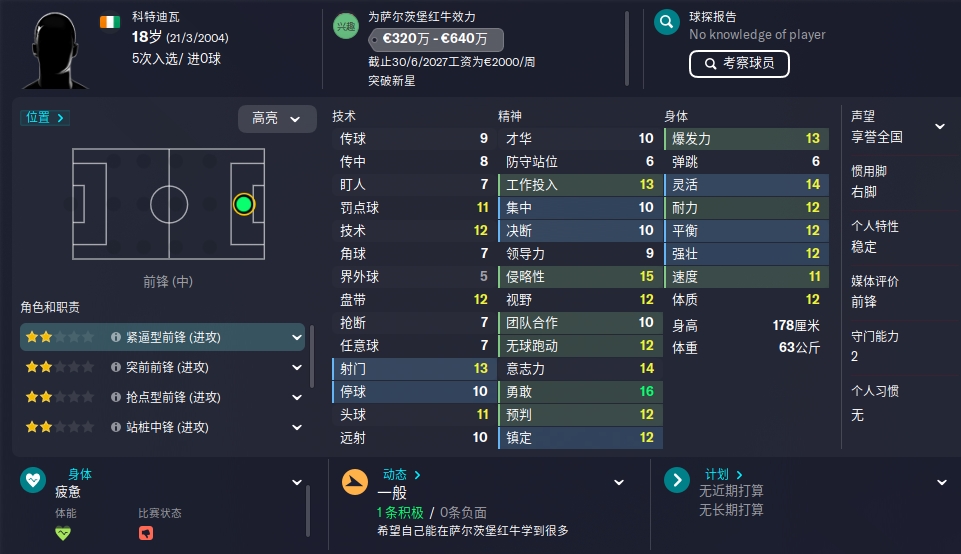Click the scouting report magnifier icon
Image resolution: width=961 pixels, height=554 pixels.
(x=666, y=23)
